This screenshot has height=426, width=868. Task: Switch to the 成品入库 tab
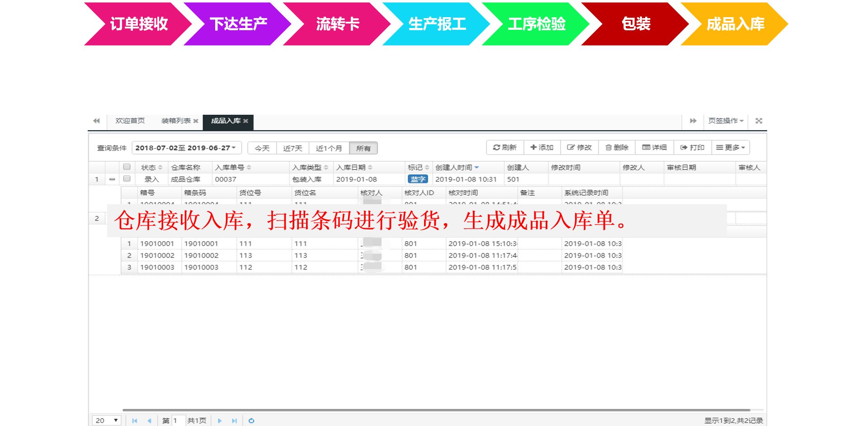pyautogui.click(x=225, y=121)
